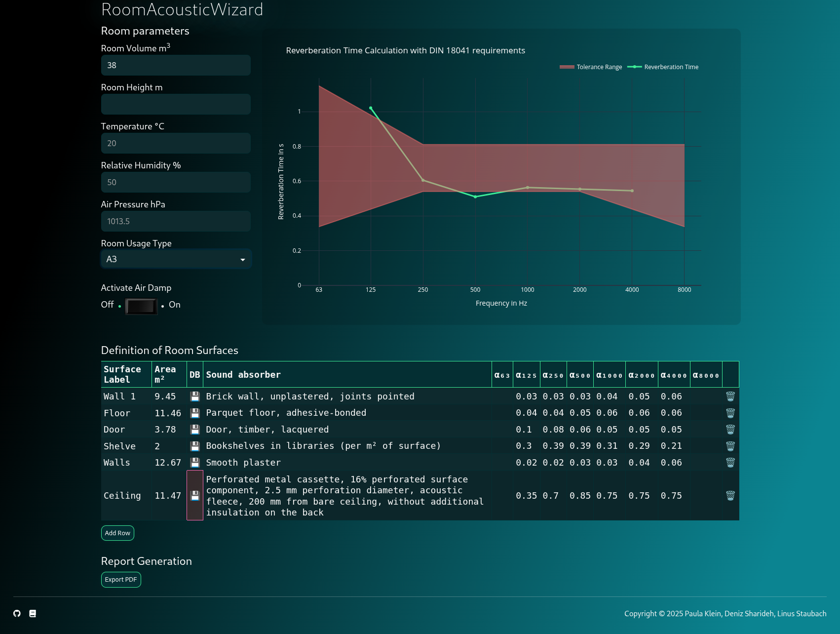Delete the Wall 1 surface row
The image size is (840, 634).
click(x=730, y=396)
